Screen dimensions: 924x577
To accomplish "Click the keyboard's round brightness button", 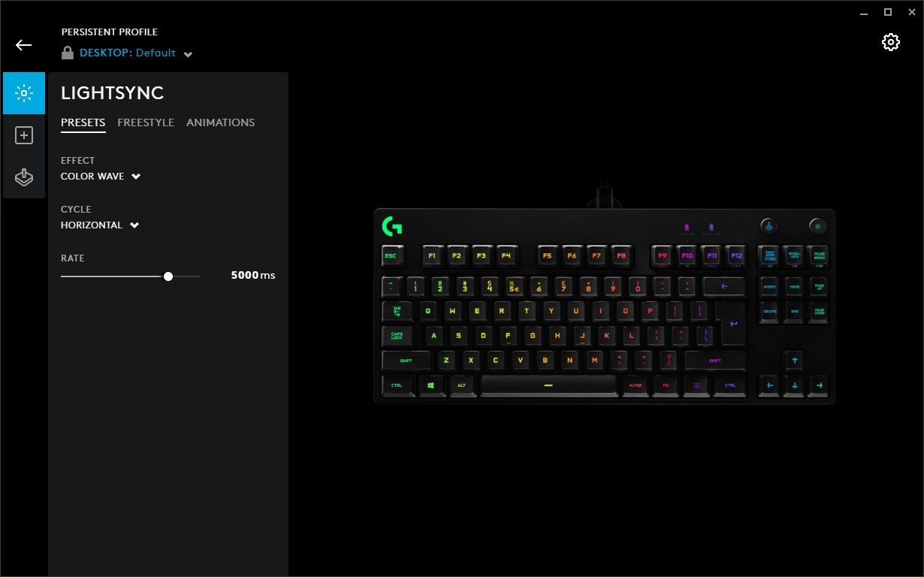I will click(817, 225).
